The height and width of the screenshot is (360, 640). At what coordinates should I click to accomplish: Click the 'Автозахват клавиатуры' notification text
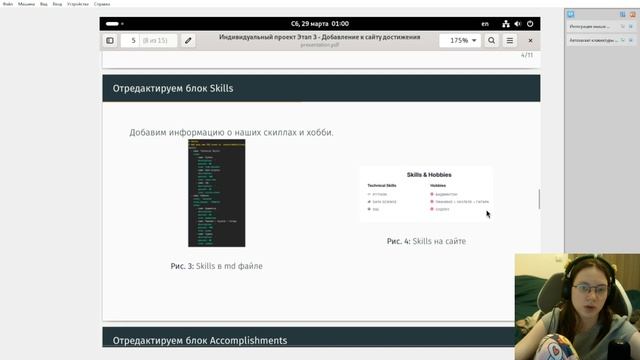click(x=593, y=40)
